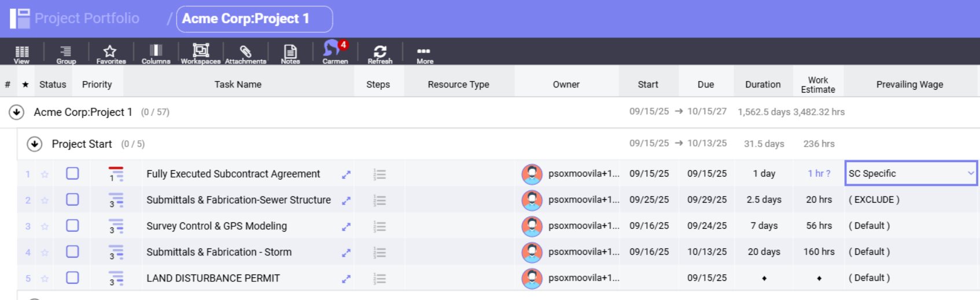Open the SC Specific prevailing wage dropdown
Viewport: 980px width, 300px height.
(x=970, y=173)
